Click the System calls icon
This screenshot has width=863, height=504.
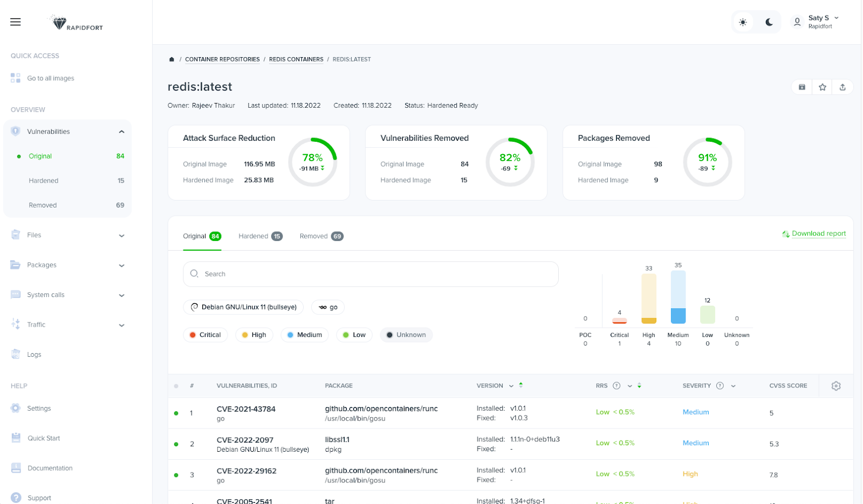[16, 294]
